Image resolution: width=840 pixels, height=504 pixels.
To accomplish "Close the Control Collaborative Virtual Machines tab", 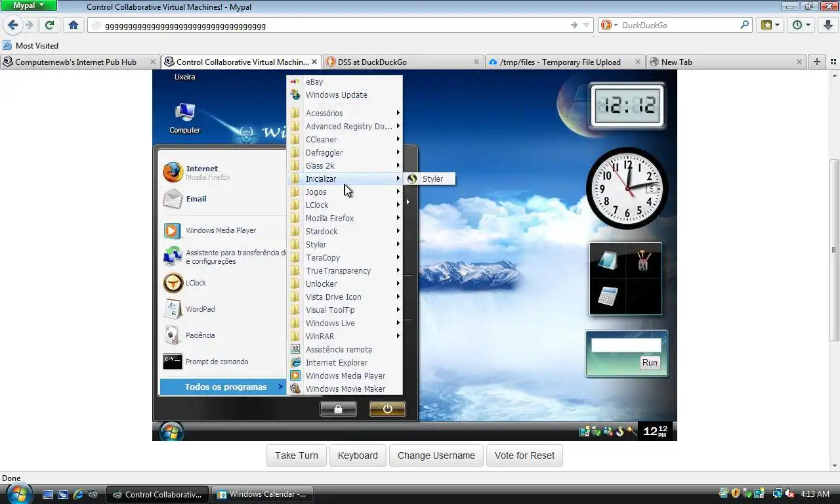I will point(314,62).
